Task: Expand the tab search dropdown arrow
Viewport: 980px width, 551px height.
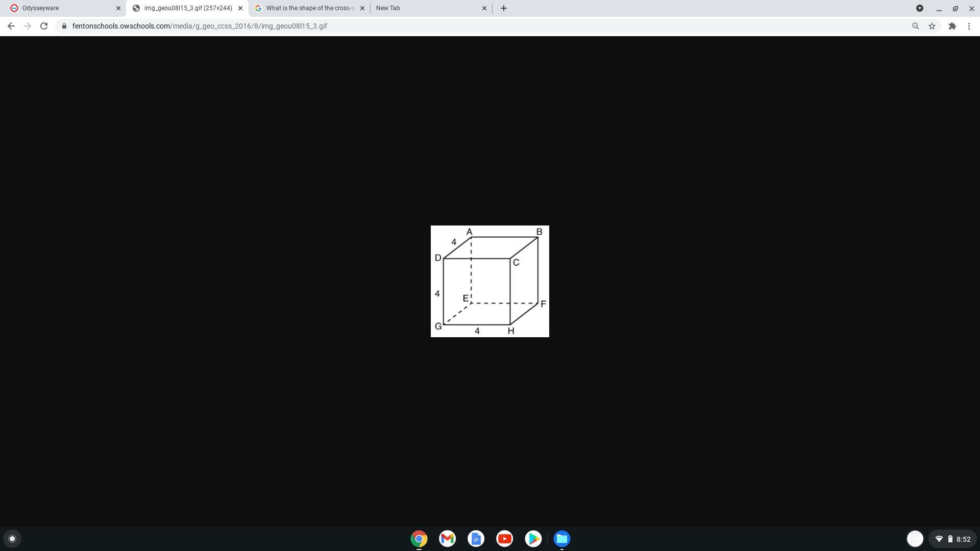Action: [919, 8]
